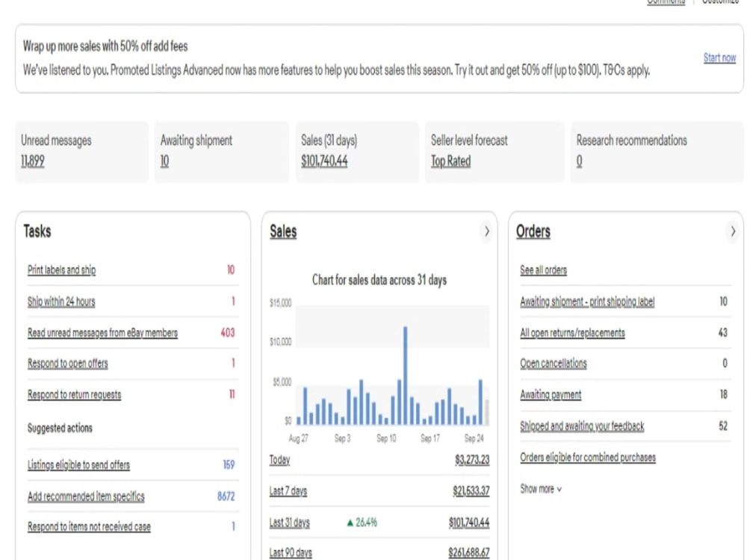Open the Top Rated seller level link
Screen dimensions: 747x560
(x=450, y=161)
